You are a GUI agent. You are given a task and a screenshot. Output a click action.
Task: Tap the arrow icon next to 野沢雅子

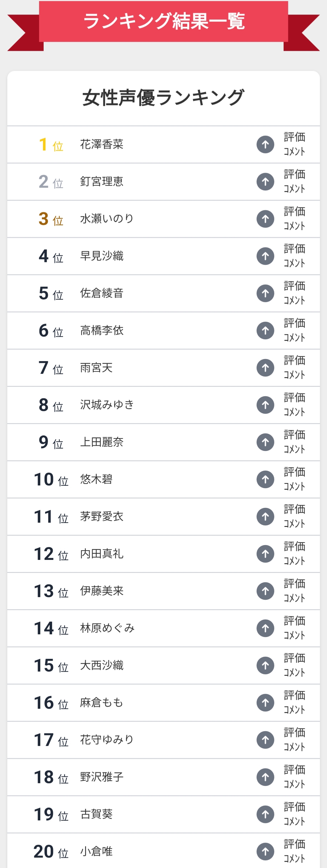pos(265,777)
